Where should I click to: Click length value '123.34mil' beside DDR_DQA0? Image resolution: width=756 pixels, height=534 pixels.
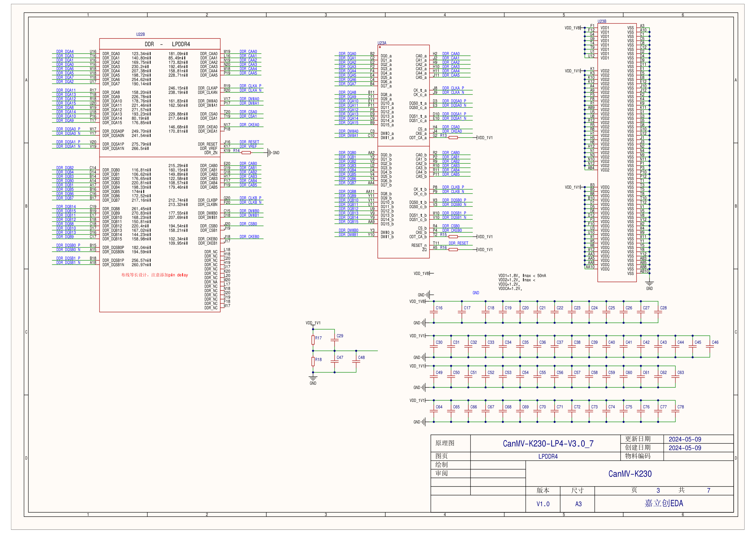pyautogui.click(x=141, y=54)
